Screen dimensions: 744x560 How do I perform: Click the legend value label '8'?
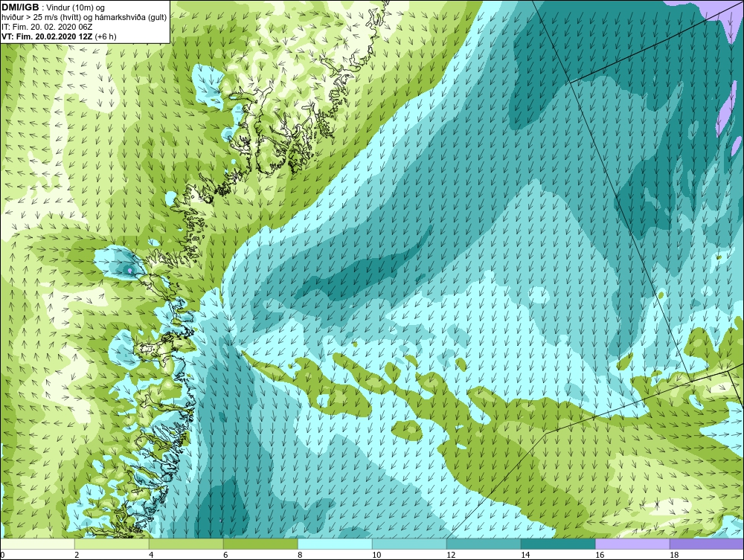tap(300, 555)
